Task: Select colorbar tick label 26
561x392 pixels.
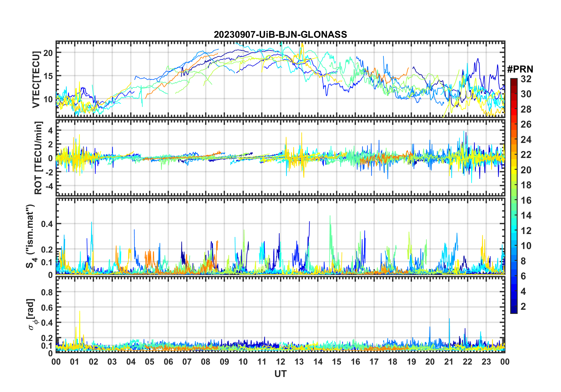Action: coord(526,124)
